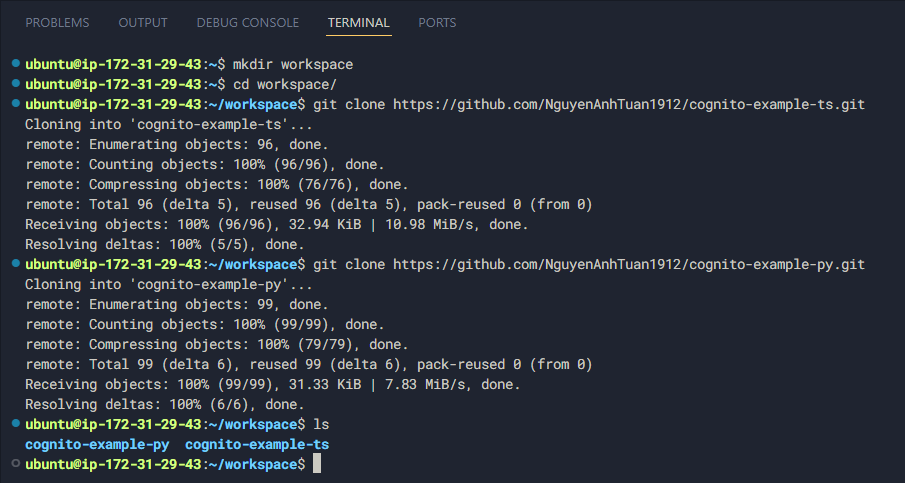Click the hollow circle at the current prompt
905x483 pixels.
click(15, 465)
